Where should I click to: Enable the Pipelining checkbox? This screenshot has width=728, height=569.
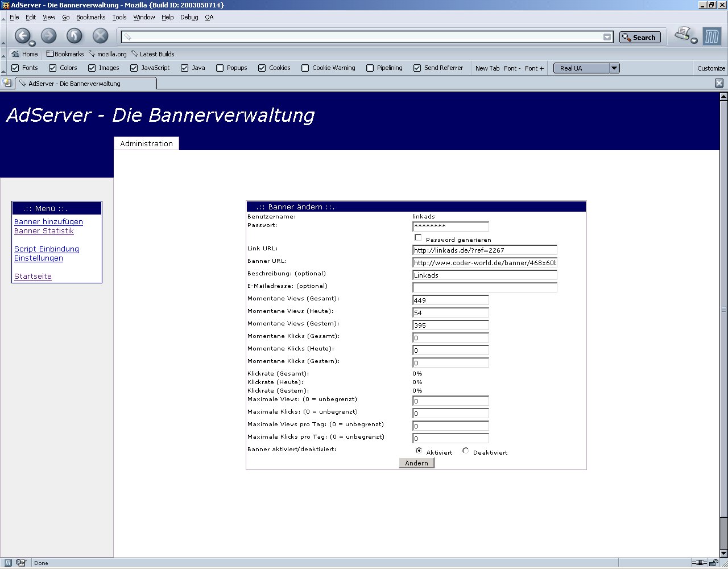(x=370, y=68)
